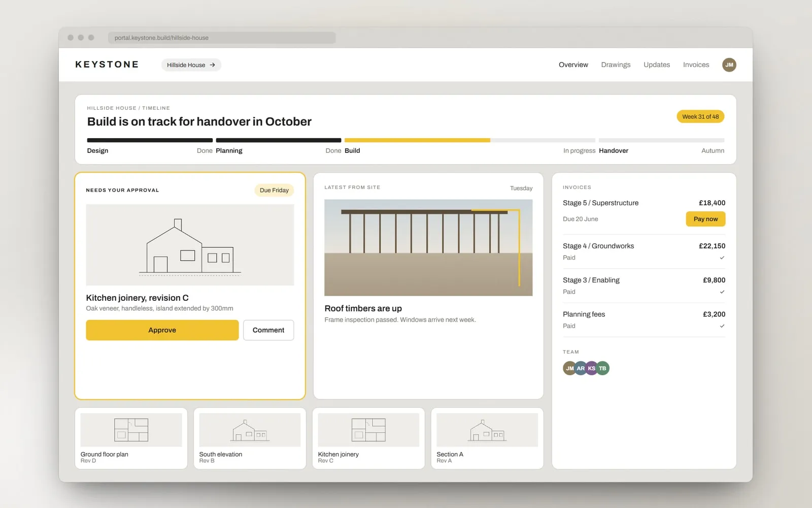Open the Stage 3 / Enabling invoice
The width and height of the screenshot is (812, 508).
pyautogui.click(x=644, y=285)
